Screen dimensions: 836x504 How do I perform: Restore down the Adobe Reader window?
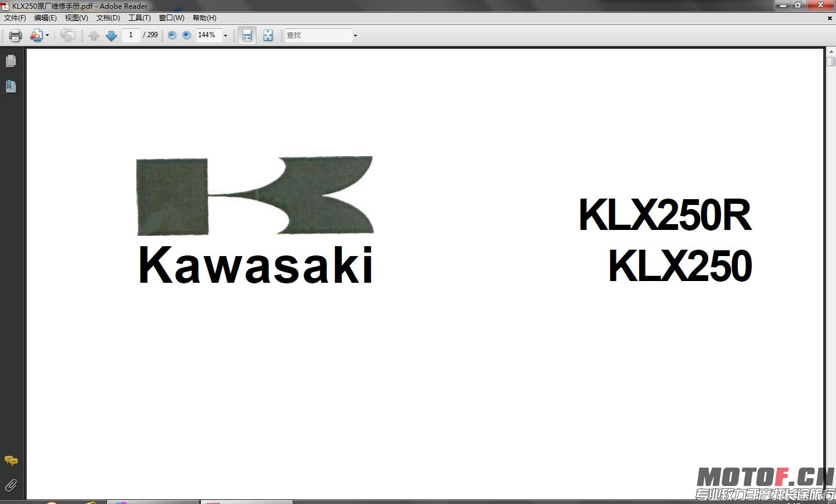799,5
